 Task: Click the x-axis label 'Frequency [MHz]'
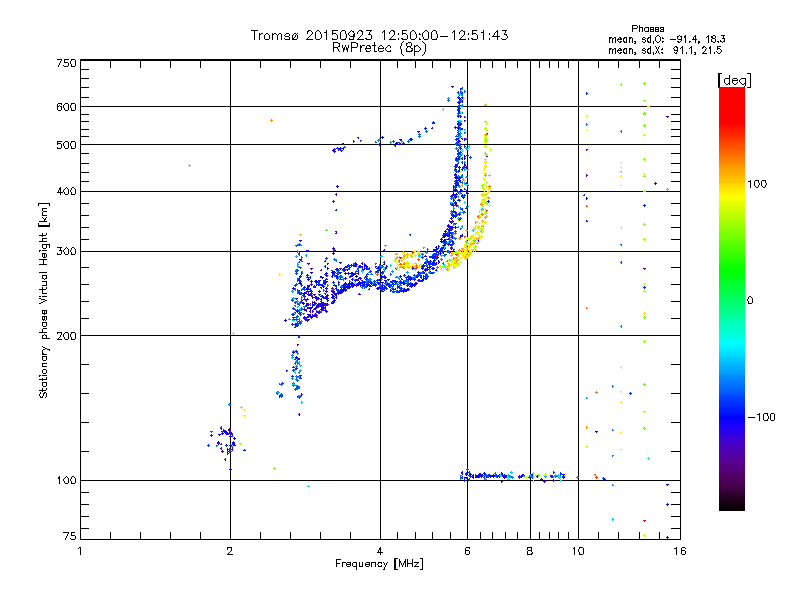click(x=379, y=564)
